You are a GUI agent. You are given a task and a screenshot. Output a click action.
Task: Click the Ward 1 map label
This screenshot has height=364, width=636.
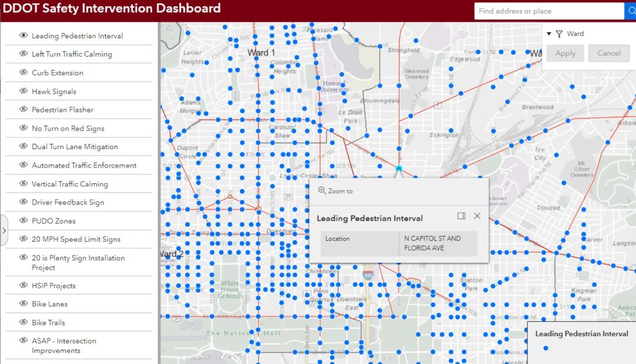point(261,53)
